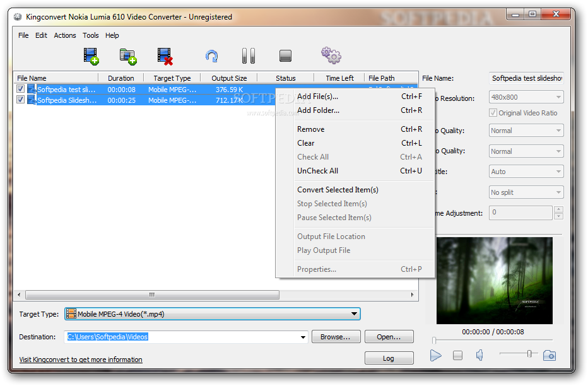This screenshot has height=386, width=588.
Task: Visit Kingconvert to get more information link
Action: [x=81, y=360]
